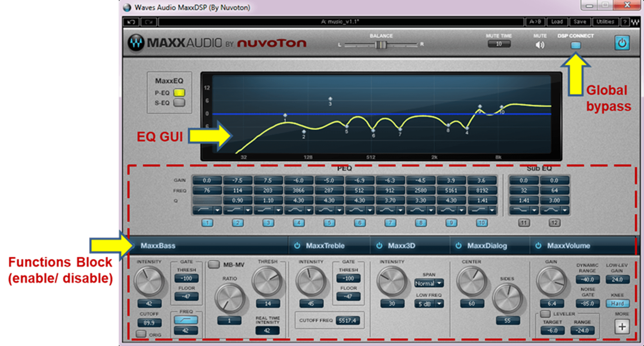Toggle MaxxDialog power icon
Image resolution: width=644 pixels, height=346 pixels.
(458, 246)
